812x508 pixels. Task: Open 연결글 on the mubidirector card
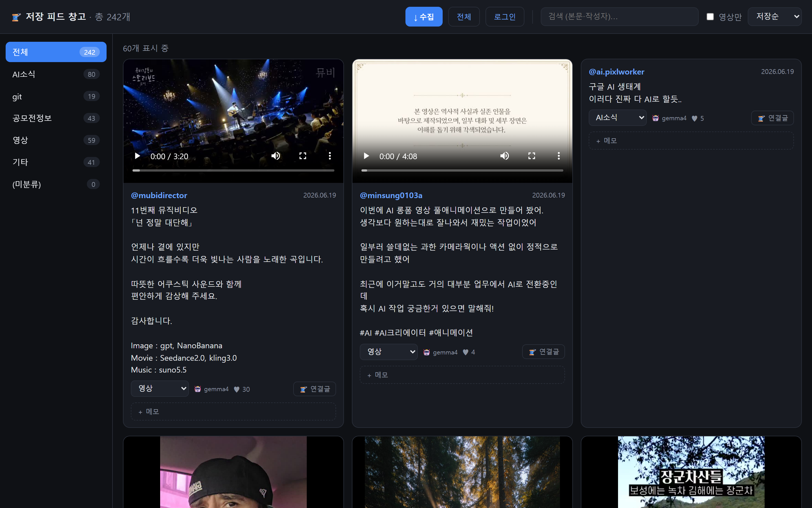click(314, 389)
